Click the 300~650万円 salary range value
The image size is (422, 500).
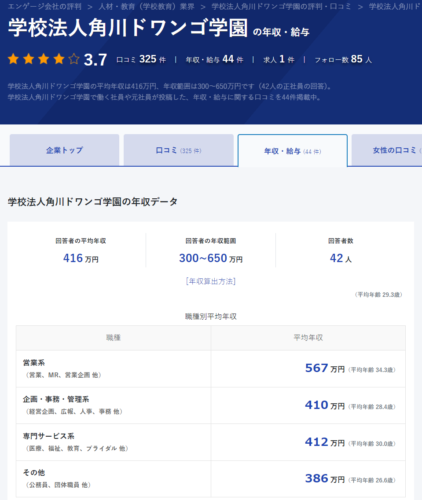211,258
